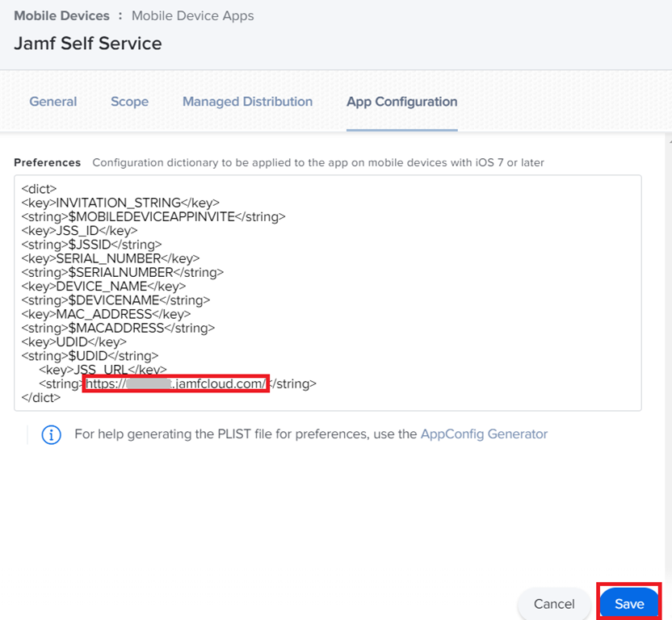Click the SERIAL_NUMBER key line

click(111, 258)
